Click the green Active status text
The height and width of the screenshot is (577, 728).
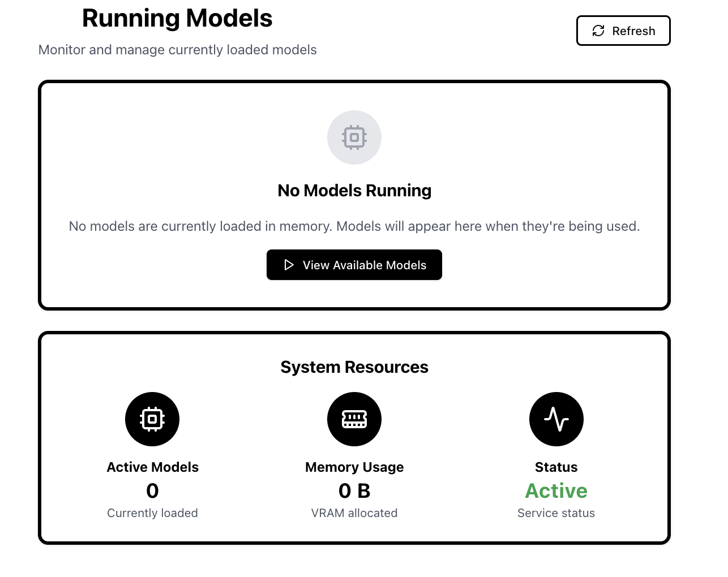coord(556,490)
